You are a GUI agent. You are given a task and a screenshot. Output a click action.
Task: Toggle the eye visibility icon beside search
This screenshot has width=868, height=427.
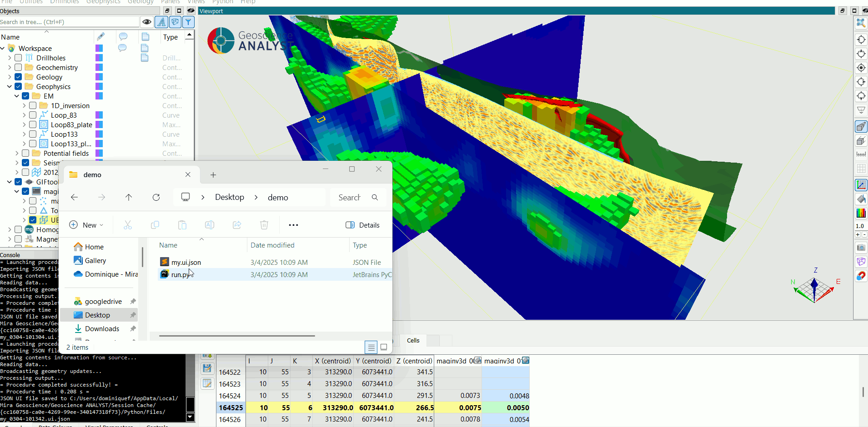[x=146, y=22]
